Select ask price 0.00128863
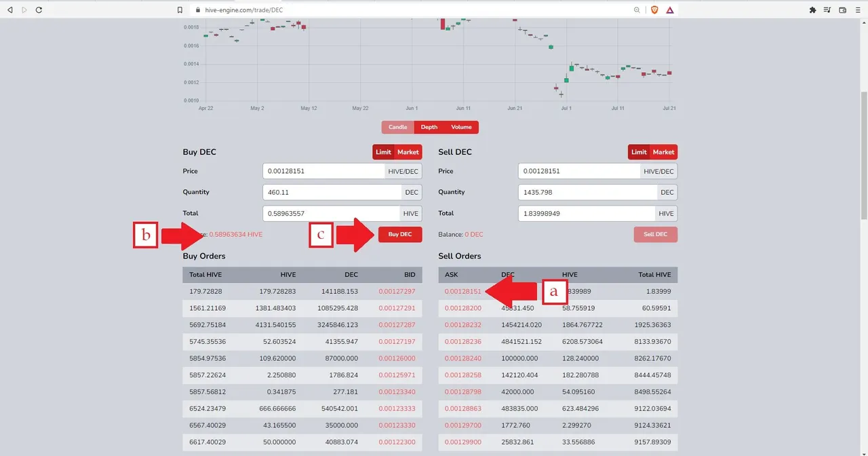This screenshot has width=868, height=456. 462,408
